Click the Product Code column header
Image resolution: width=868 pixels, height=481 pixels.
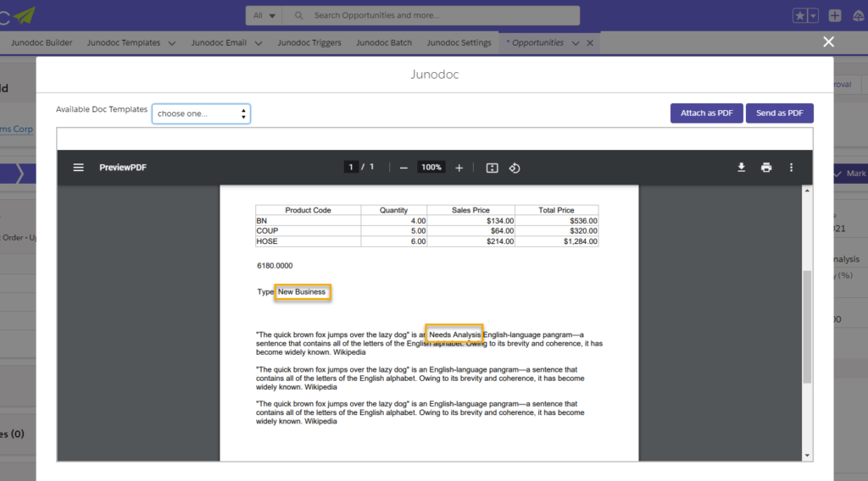pyautogui.click(x=308, y=210)
